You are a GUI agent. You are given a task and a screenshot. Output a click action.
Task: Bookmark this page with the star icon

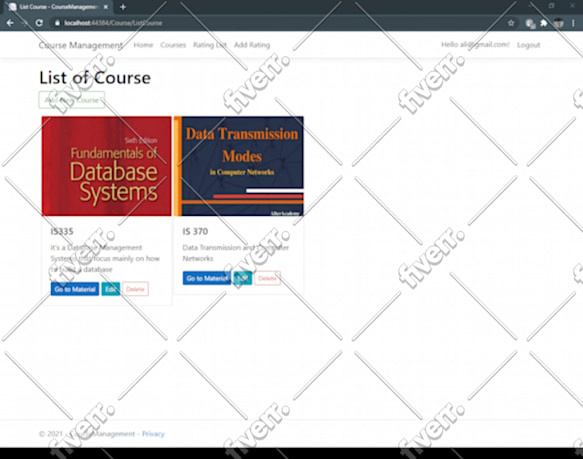click(511, 23)
